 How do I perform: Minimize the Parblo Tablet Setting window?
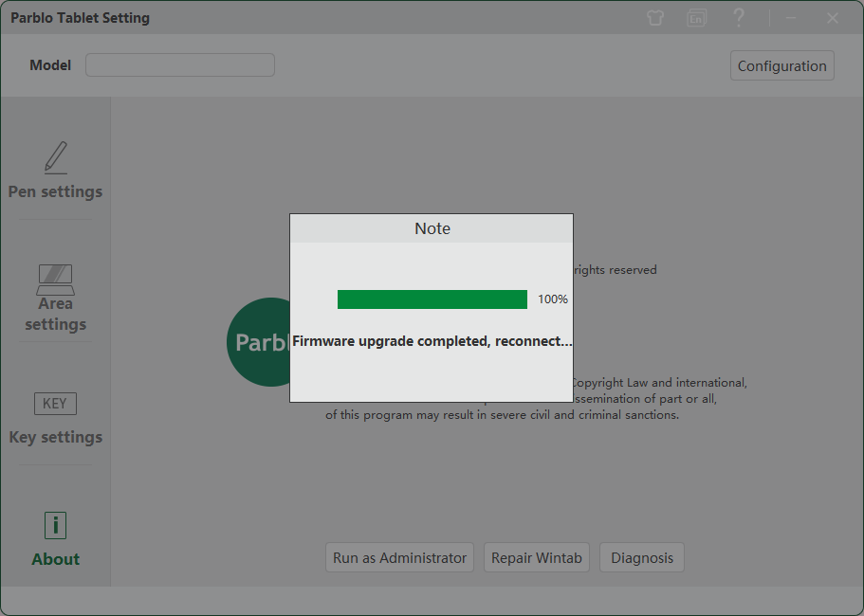click(x=791, y=18)
